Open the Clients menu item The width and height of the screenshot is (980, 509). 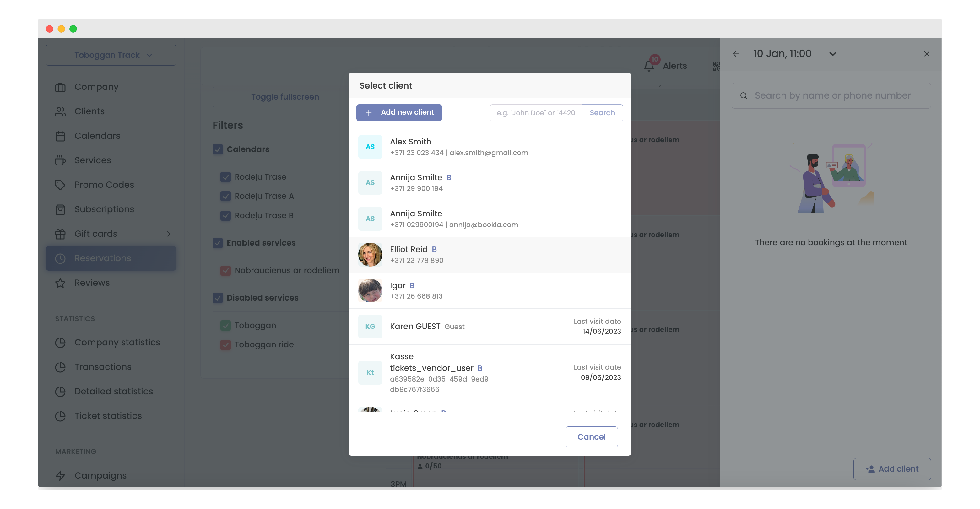[x=89, y=111]
